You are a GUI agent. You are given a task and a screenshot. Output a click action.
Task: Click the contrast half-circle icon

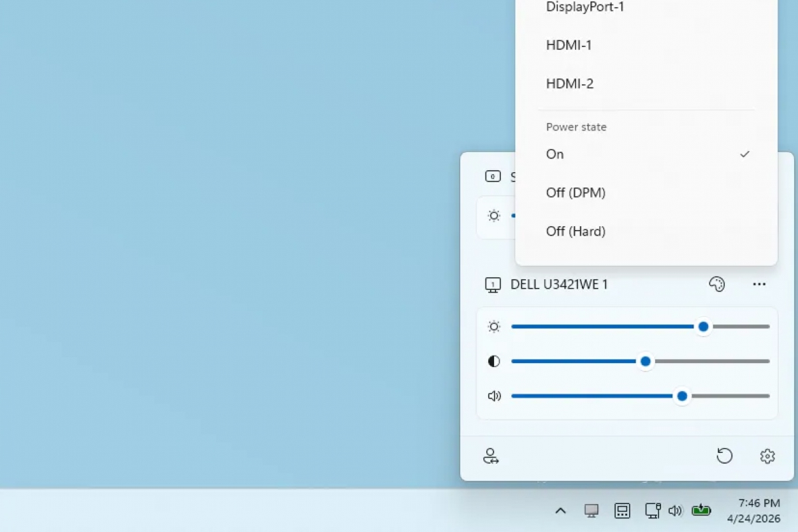click(x=493, y=361)
